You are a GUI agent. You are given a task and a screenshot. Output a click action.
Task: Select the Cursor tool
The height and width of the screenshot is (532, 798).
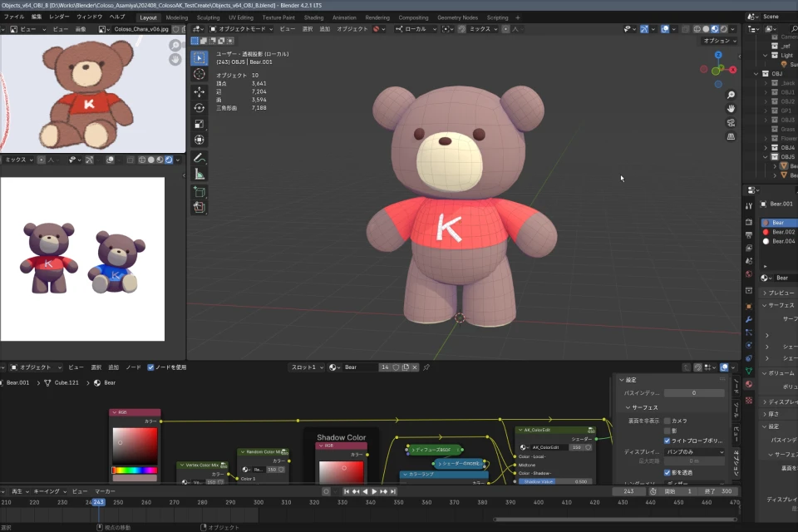click(199, 74)
